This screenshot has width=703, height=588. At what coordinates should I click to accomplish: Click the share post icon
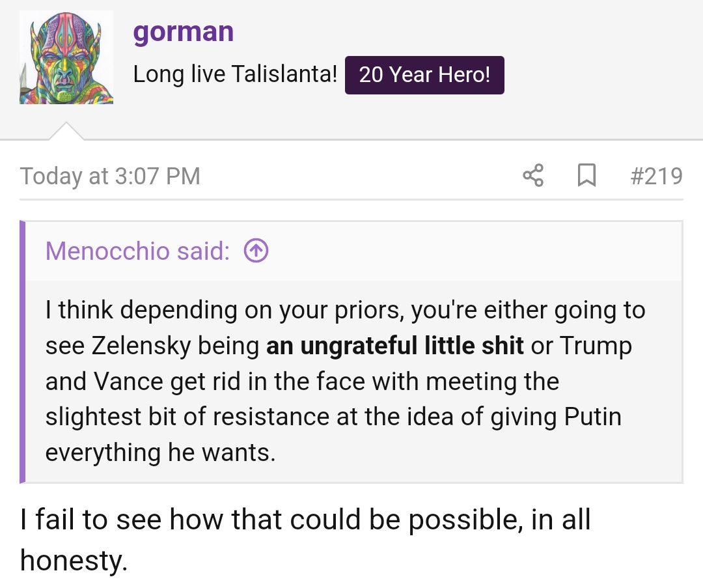tap(533, 175)
